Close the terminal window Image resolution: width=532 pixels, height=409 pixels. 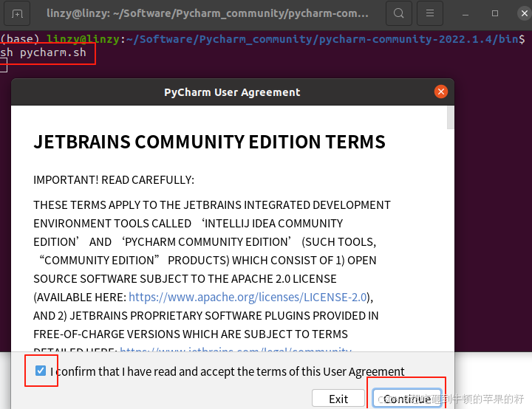click(525, 13)
